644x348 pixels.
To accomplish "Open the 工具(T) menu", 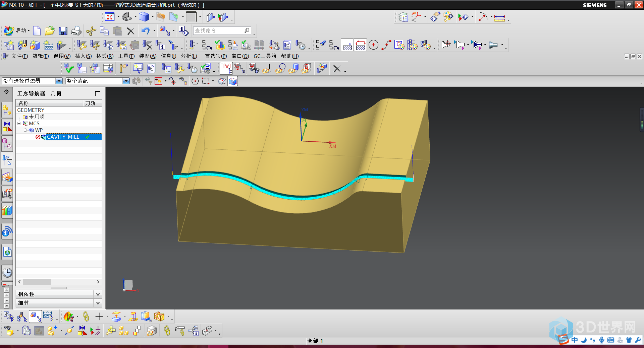I will [126, 56].
